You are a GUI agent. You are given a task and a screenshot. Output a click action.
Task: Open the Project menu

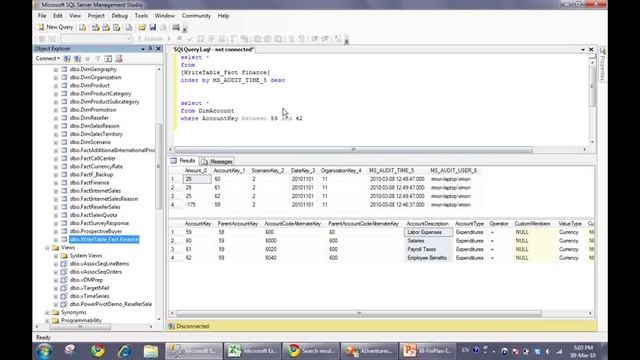(x=96, y=16)
